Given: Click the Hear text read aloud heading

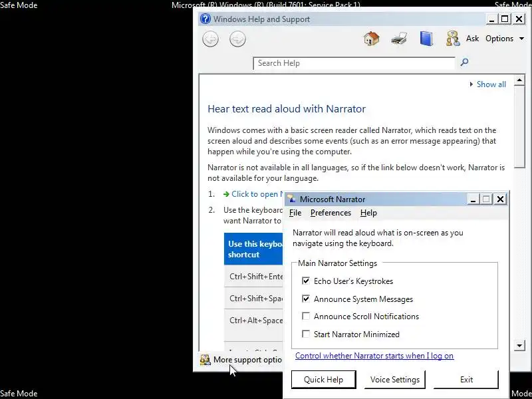Looking at the screenshot, I should 287,109.
